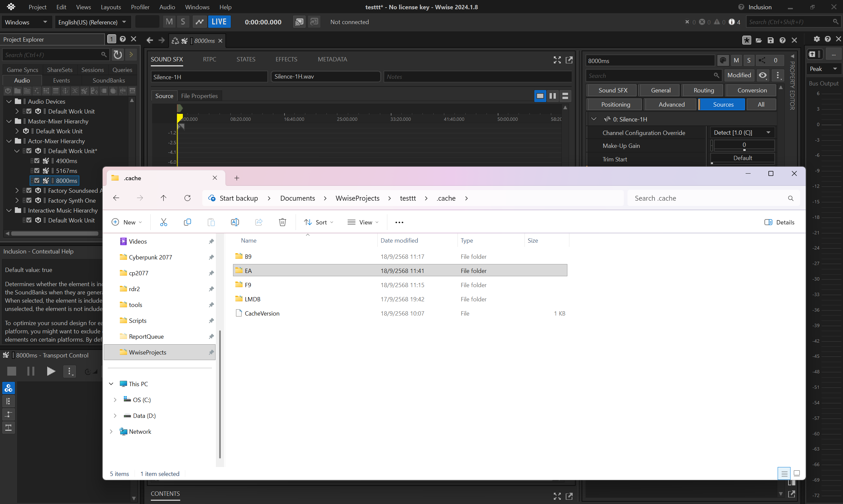The width and height of the screenshot is (843, 504).
Task: Uncheck inclusion checkbox of 5167ms
Action: tap(37, 171)
